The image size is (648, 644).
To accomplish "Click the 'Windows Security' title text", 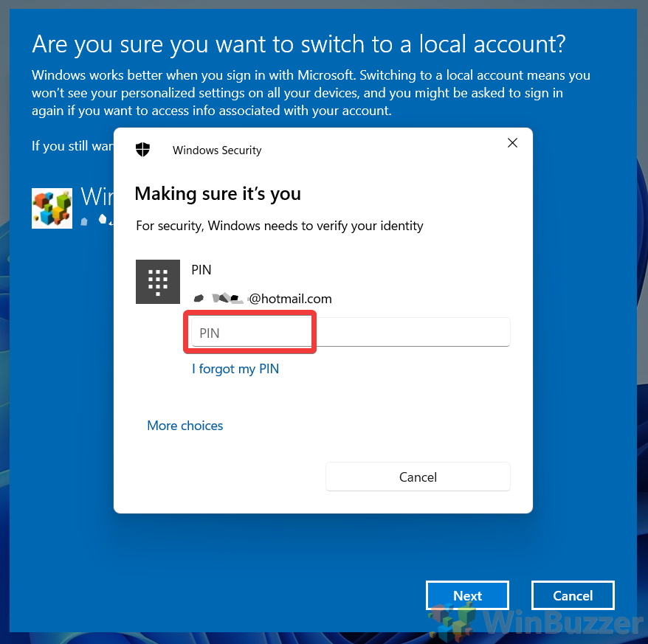I will (217, 150).
